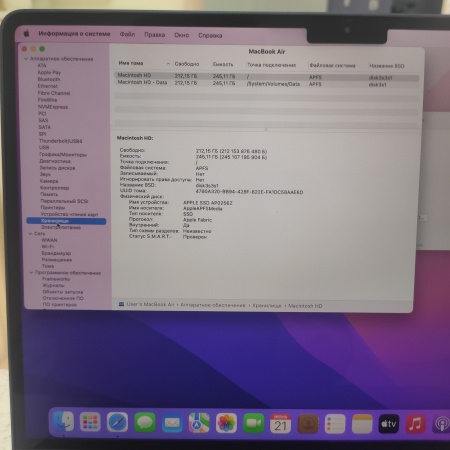Select the Macintosh HD - Data volume row
This screenshot has height=450, width=450.
point(266,83)
